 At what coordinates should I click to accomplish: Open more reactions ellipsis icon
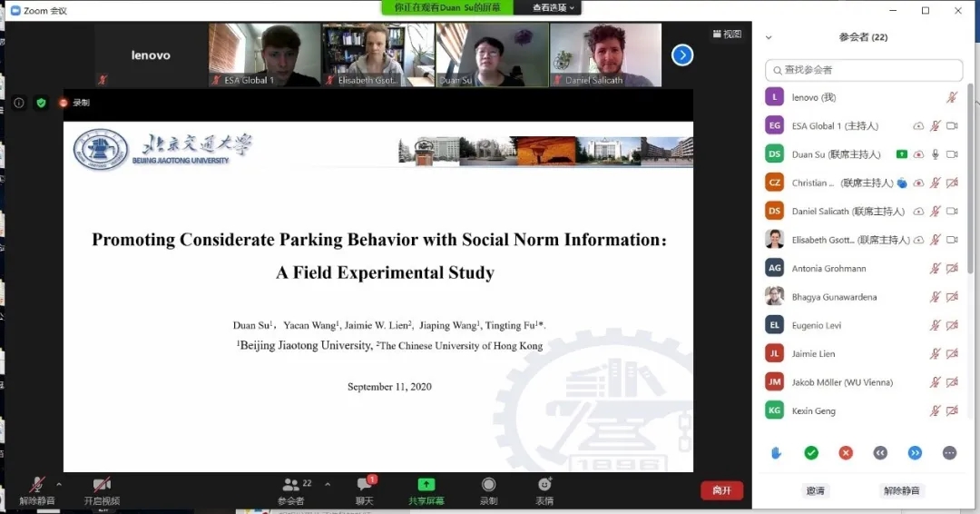[949, 453]
